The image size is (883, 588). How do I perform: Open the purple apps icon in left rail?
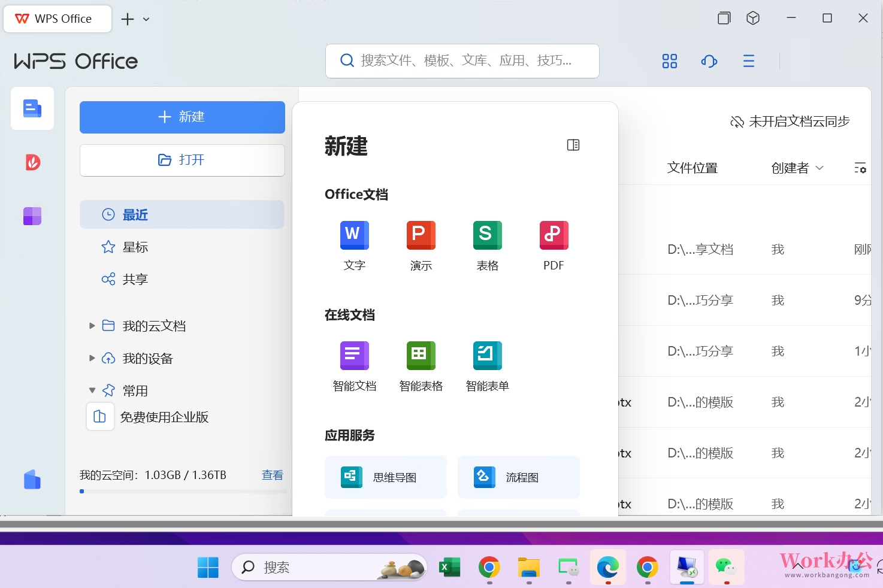[x=32, y=216]
